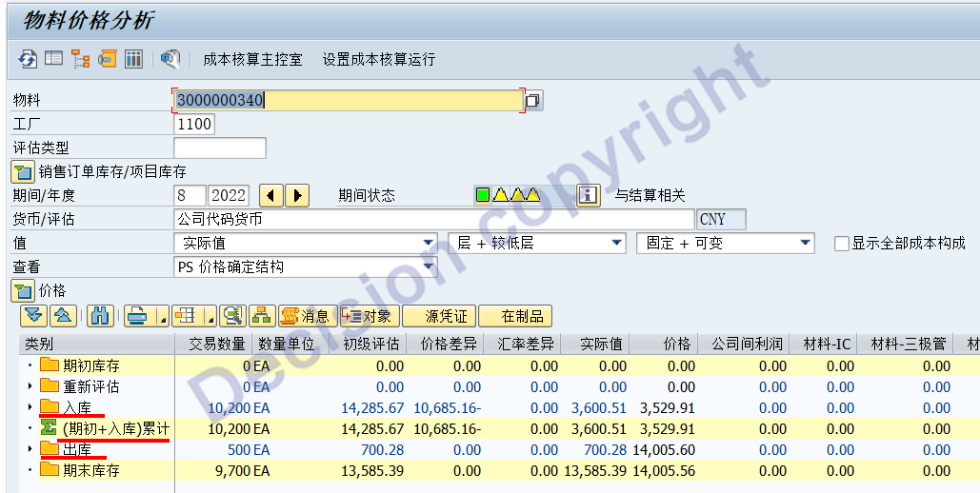Image resolution: width=980 pixels, height=493 pixels.
Task: Click the 在制品 button
Action: pyautogui.click(x=515, y=316)
